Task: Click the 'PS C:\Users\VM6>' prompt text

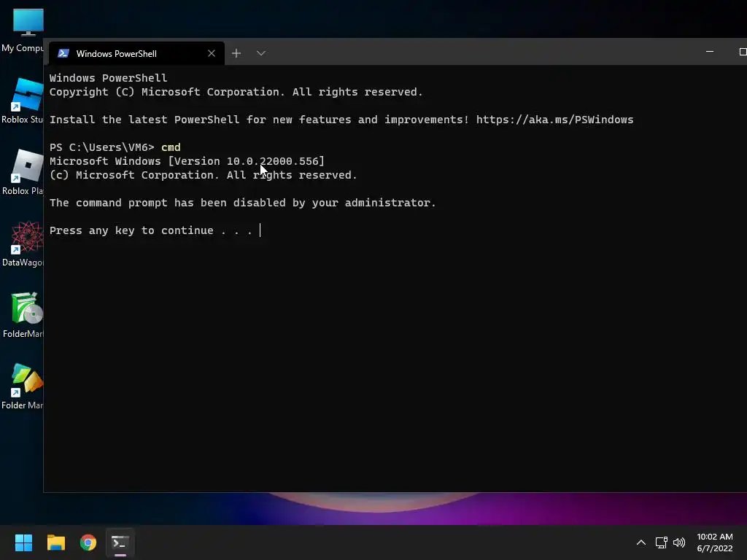Action: click(102, 147)
